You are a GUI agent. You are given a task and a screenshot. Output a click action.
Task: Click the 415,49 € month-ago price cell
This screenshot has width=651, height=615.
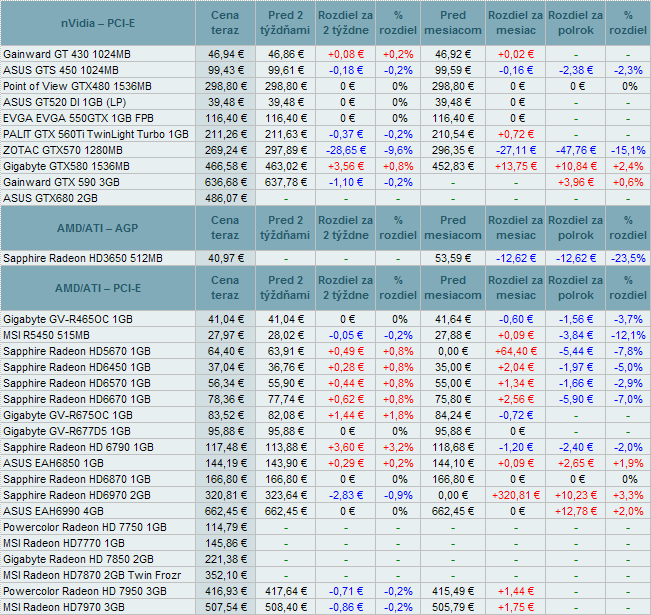[453, 591]
